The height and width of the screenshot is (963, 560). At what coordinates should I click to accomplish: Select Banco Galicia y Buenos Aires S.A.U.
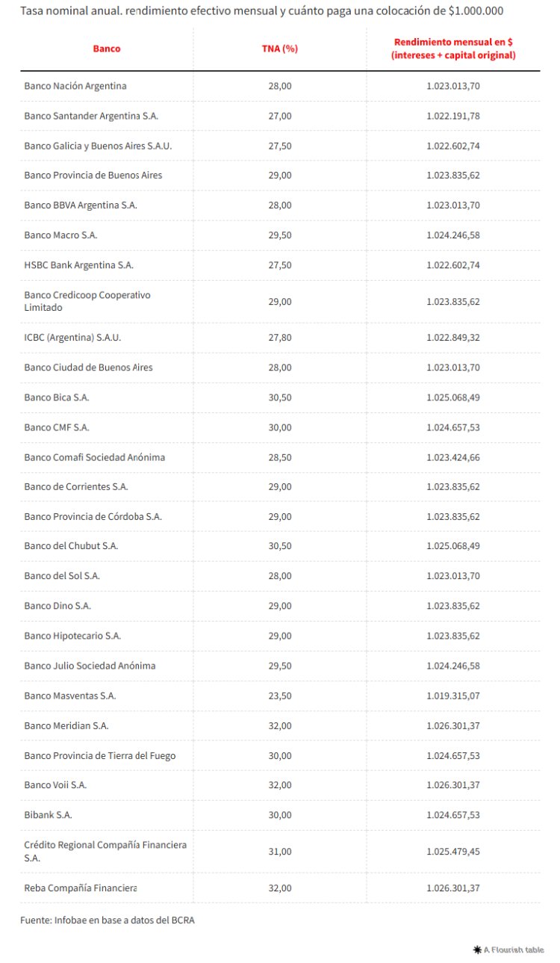click(98, 146)
